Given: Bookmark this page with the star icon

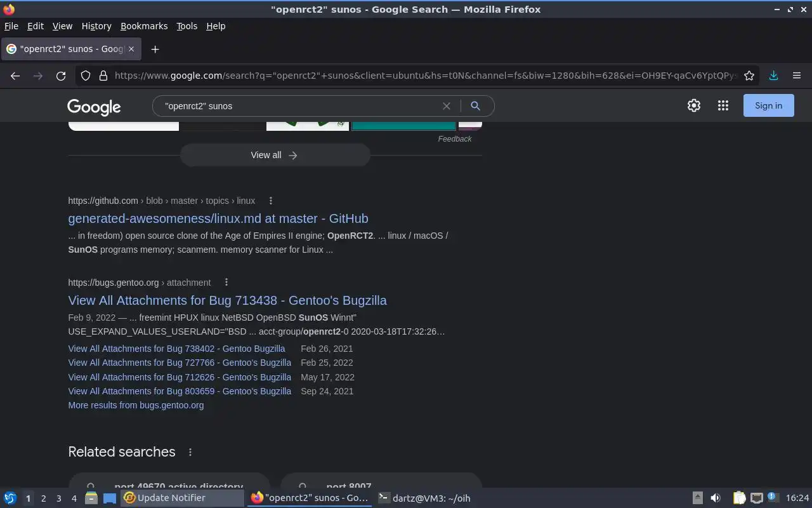Looking at the screenshot, I should click(749, 76).
